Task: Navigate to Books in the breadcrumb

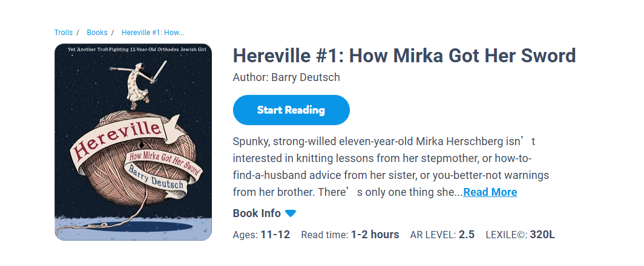Action: (x=97, y=33)
